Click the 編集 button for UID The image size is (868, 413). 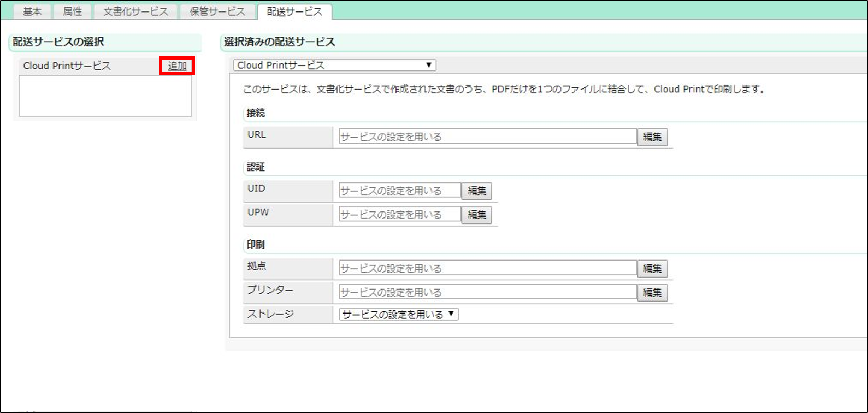pyautogui.click(x=477, y=191)
